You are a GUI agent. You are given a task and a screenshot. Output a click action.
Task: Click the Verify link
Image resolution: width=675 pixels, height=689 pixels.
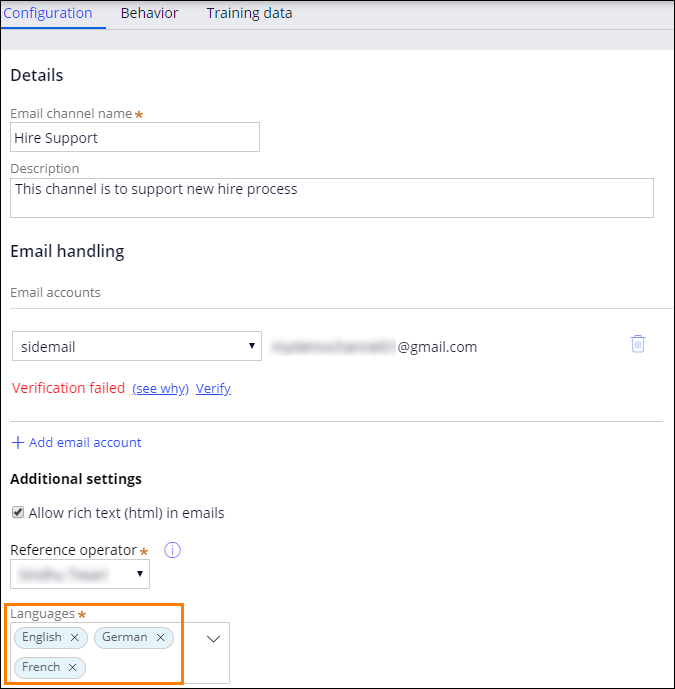tap(213, 388)
